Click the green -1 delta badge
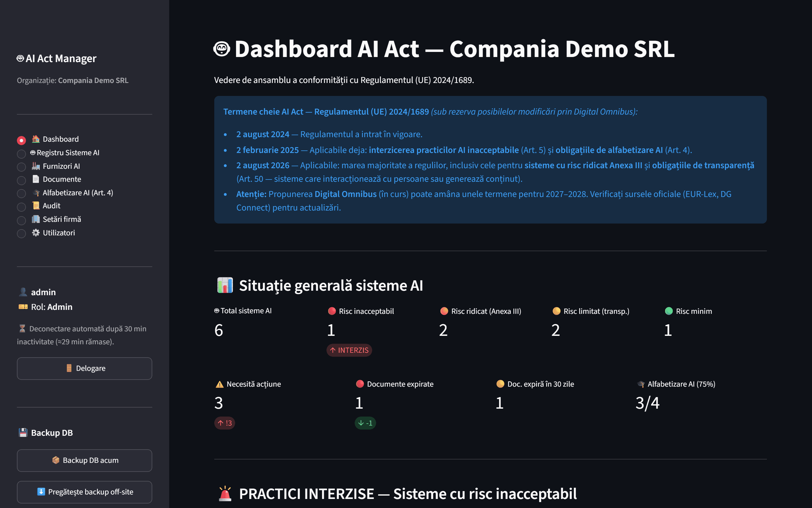The width and height of the screenshot is (812, 508). 365,423
